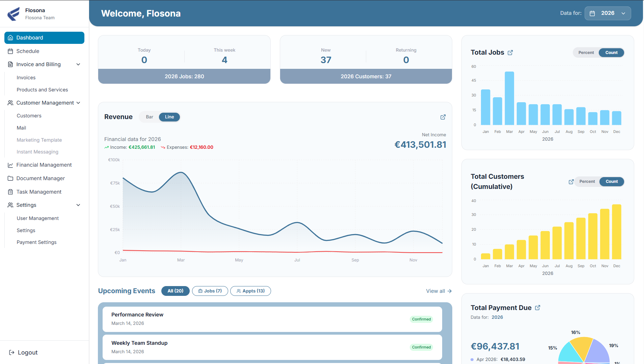
Task: Click the Financial Management chart icon
Action: [x=10, y=165]
